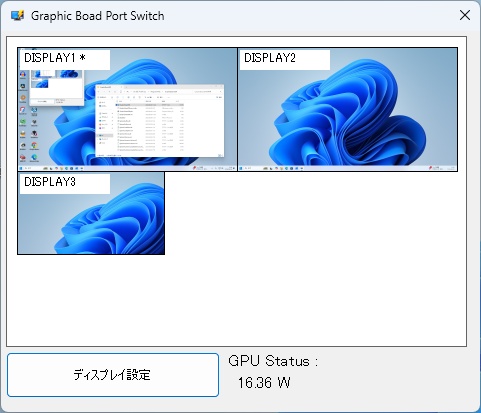Select the DISPLAY2 thumbnail
This screenshot has width=481, height=413.
point(348,110)
